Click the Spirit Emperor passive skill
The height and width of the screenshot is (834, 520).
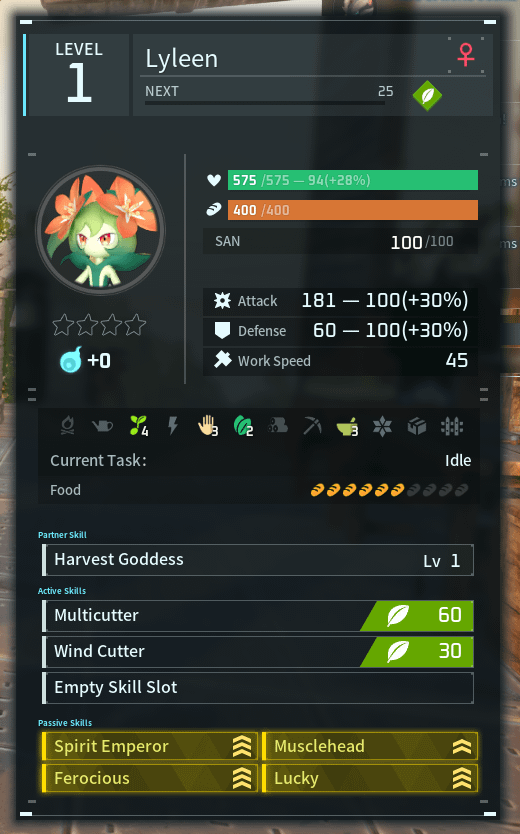[x=150, y=746]
